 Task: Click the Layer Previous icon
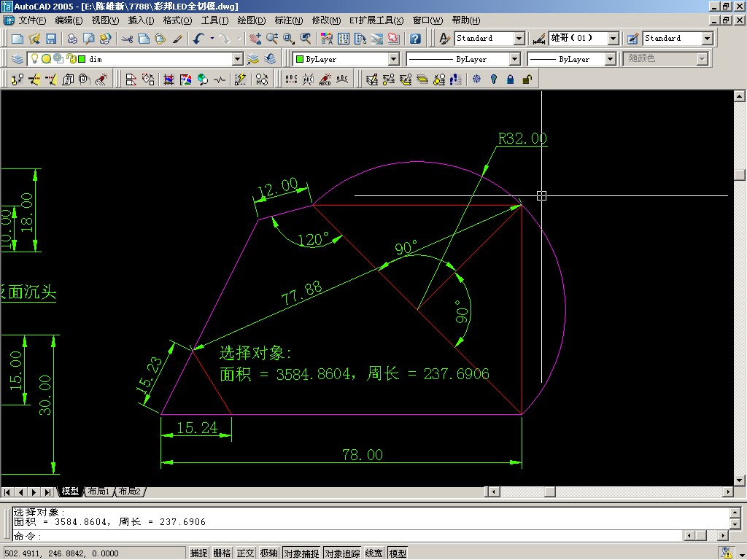pos(270,59)
